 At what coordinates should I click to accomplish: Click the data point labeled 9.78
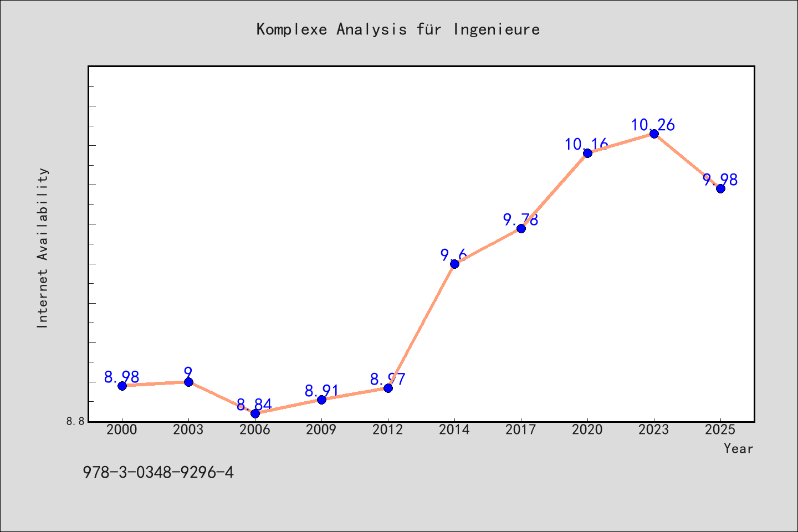(521, 228)
